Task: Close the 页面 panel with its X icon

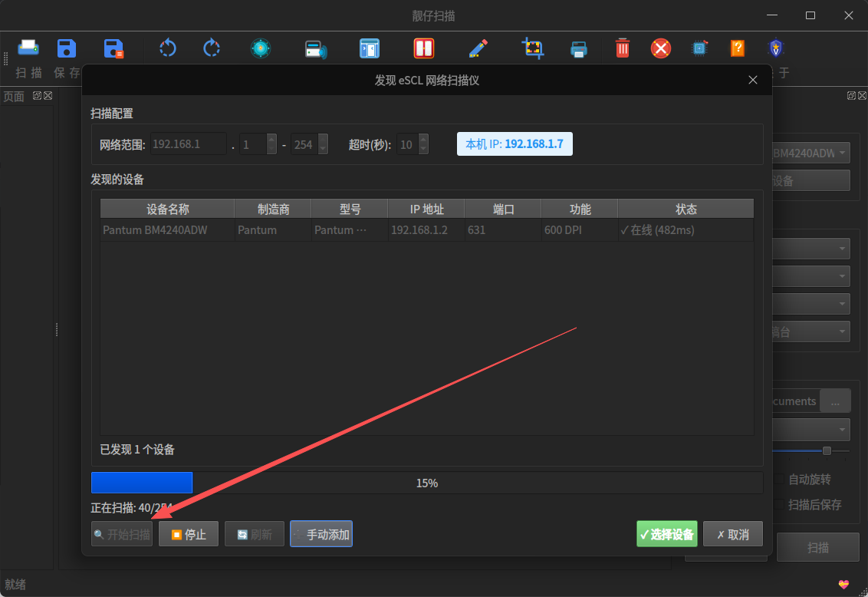Action: click(48, 96)
